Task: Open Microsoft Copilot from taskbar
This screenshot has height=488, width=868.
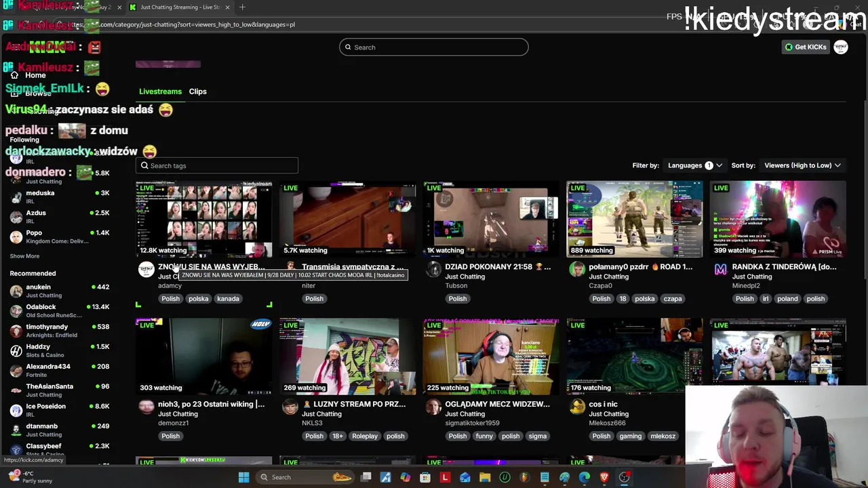Action: pyautogui.click(x=406, y=477)
